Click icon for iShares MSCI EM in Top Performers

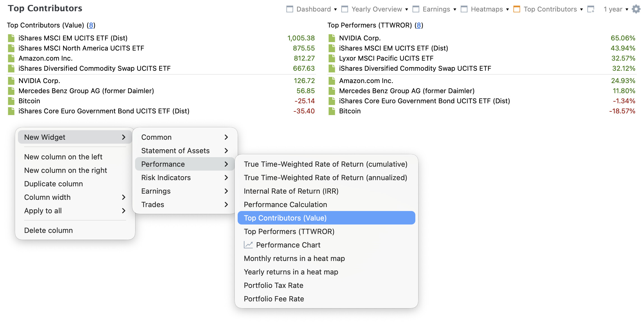[x=332, y=48]
